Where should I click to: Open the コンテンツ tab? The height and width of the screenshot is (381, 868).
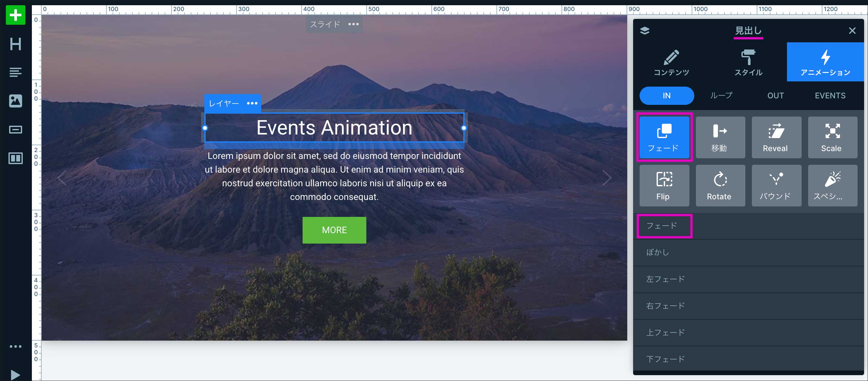(x=671, y=63)
